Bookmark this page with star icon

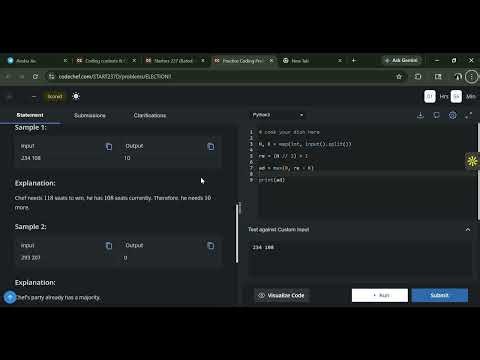[399, 77]
